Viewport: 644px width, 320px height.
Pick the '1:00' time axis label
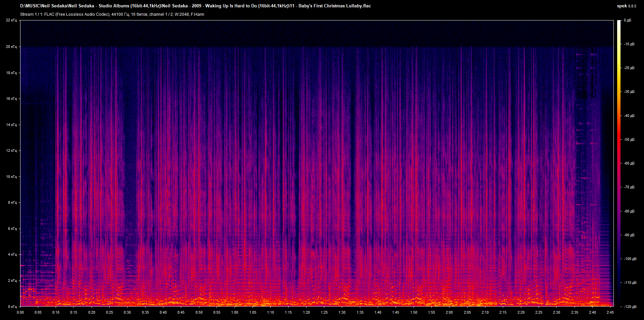[235, 312]
